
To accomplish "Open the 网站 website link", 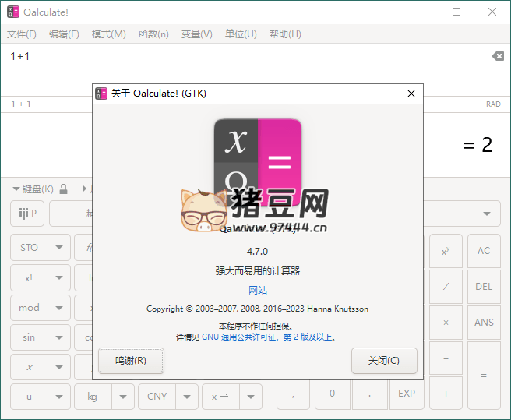I will point(258,290).
